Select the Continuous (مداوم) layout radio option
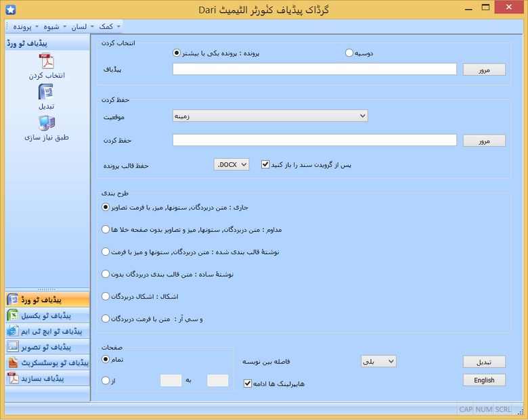The width and height of the screenshot is (528, 420). (x=106, y=229)
